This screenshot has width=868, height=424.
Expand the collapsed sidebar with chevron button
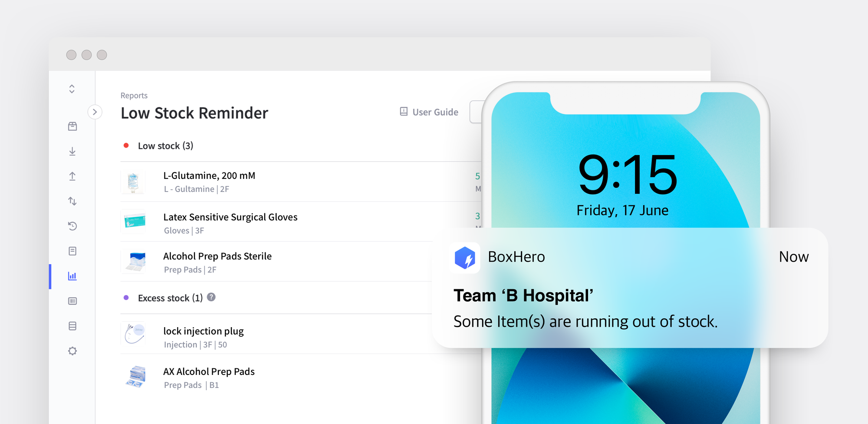pos(95,112)
